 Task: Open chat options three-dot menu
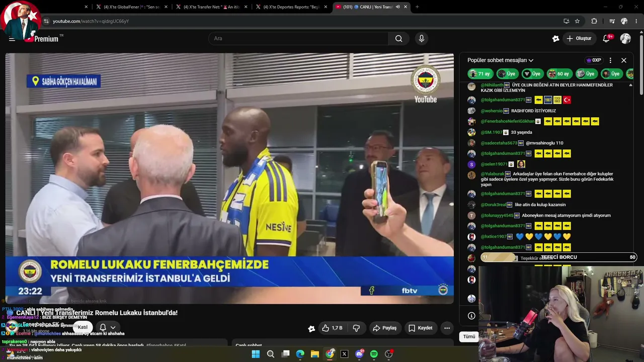[x=610, y=60]
